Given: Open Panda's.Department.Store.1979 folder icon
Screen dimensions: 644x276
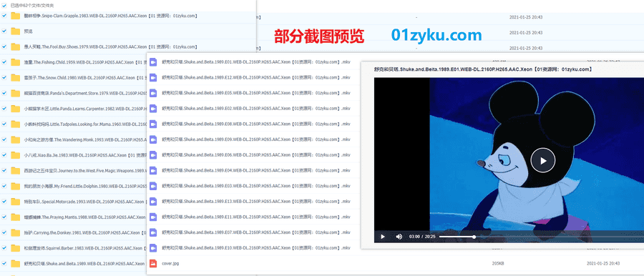Looking at the screenshot, I should (x=16, y=93).
